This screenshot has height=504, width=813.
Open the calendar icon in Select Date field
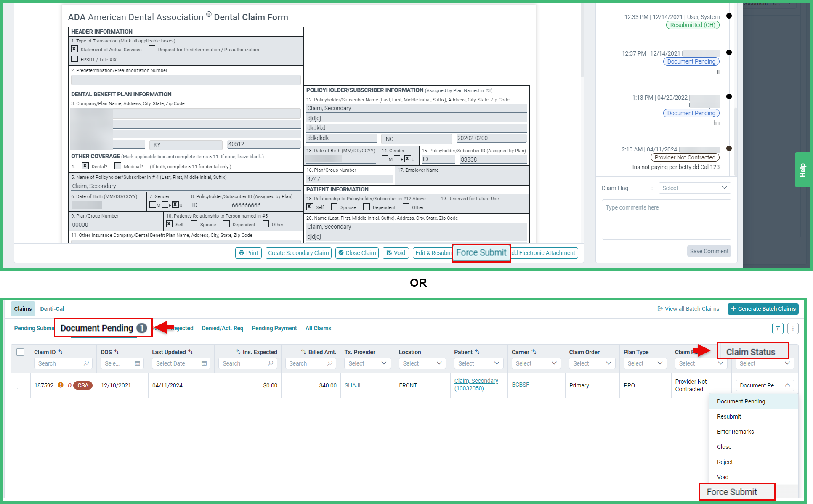tap(205, 363)
